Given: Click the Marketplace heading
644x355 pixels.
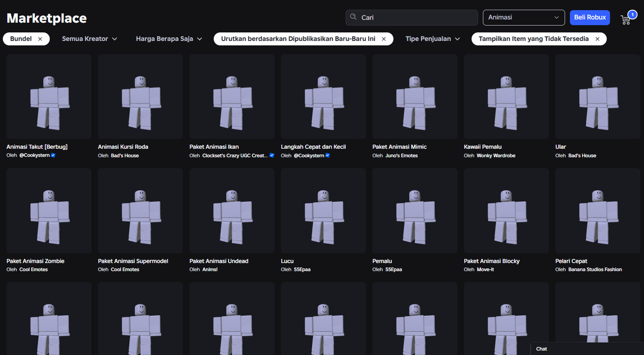Looking at the screenshot, I should (x=47, y=18).
